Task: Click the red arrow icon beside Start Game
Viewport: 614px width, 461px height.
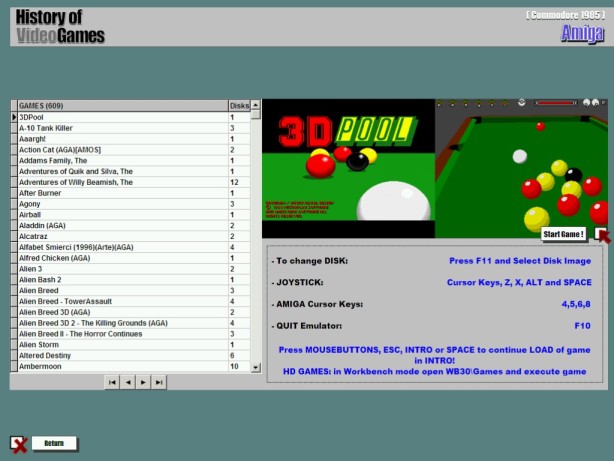Action: click(x=602, y=235)
